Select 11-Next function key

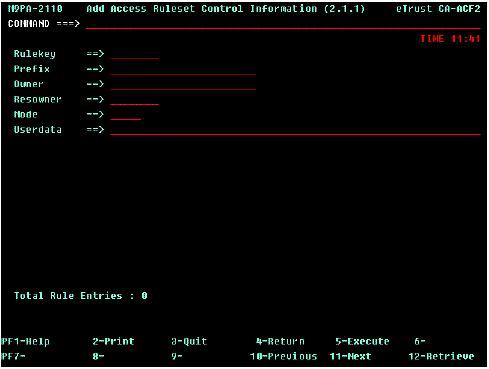coord(350,356)
